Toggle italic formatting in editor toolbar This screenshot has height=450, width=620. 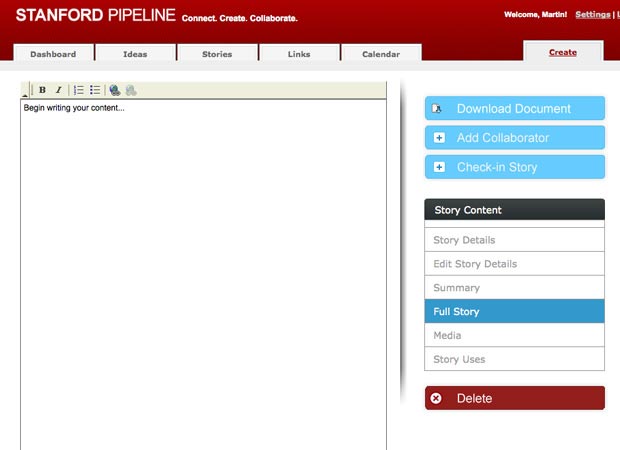pos(59,90)
